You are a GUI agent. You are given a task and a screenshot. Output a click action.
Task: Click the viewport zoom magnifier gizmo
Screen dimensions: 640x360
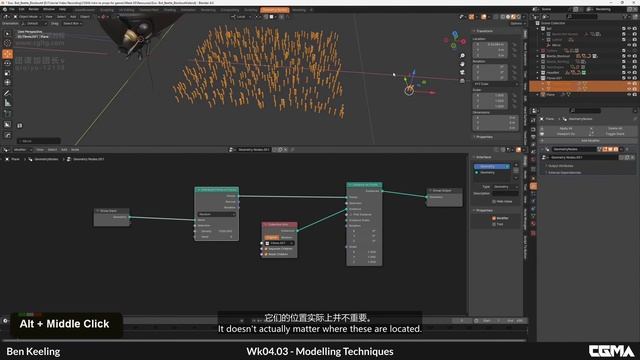click(x=462, y=56)
